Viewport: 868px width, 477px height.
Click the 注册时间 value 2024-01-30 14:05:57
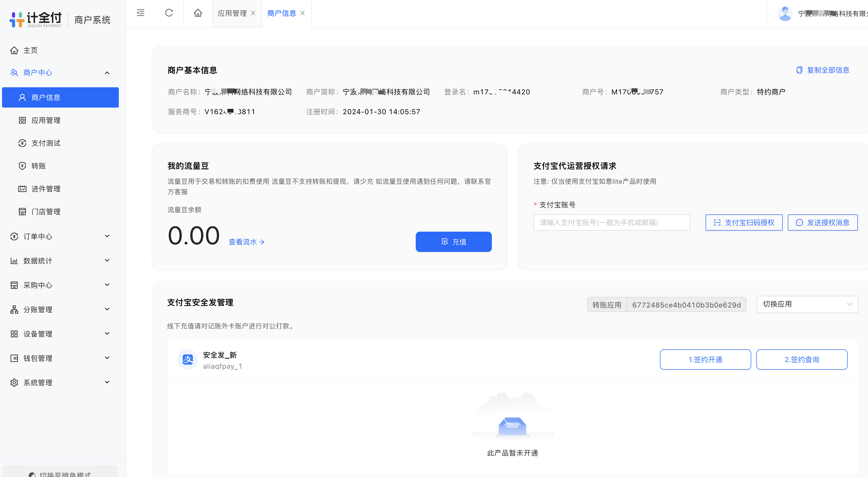381,112
